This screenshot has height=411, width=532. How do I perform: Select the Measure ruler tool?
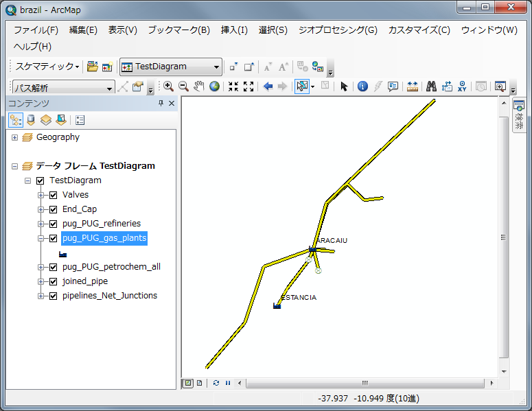[413, 86]
